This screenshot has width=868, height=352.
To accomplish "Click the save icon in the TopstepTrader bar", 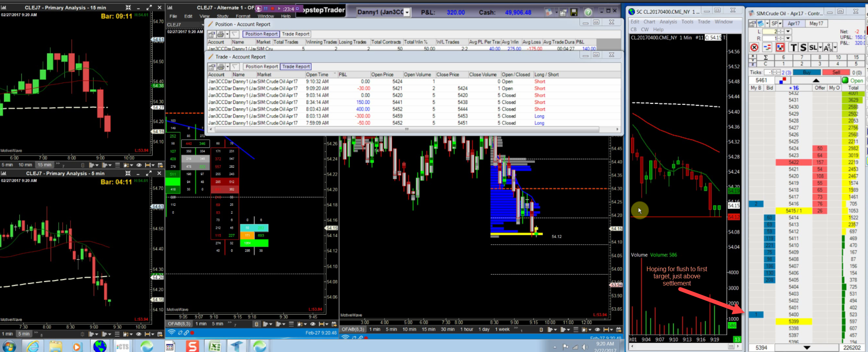I will pos(574,12).
